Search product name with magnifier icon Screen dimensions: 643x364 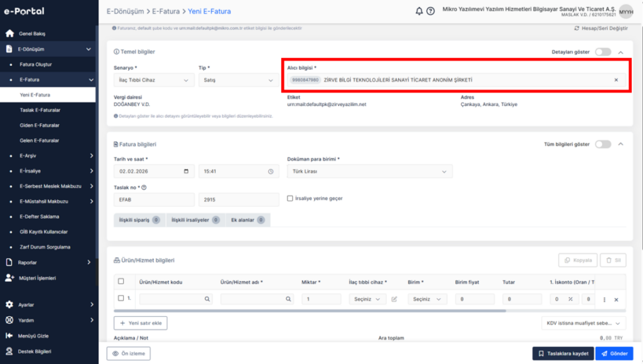point(288,299)
